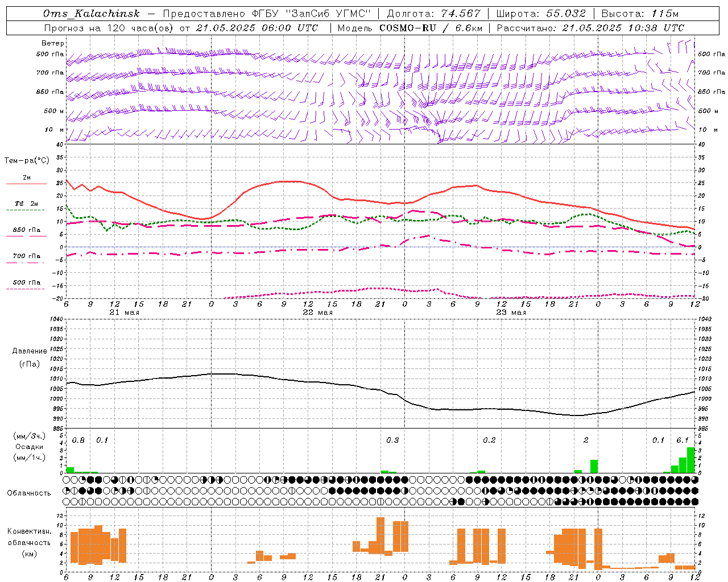Click the 21 мая date label

124,313
